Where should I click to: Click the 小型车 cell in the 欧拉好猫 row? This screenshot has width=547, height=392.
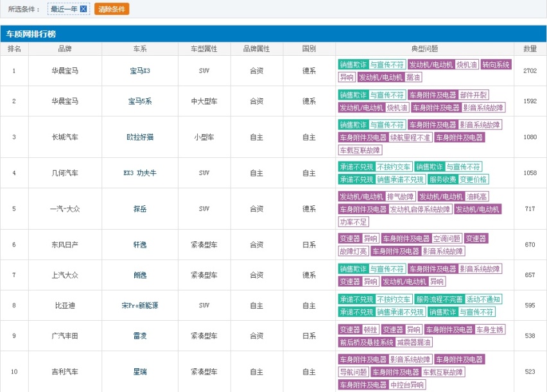(x=204, y=137)
